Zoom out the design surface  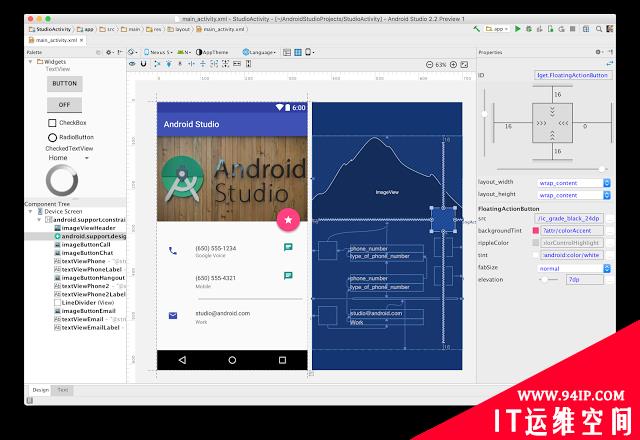point(429,64)
